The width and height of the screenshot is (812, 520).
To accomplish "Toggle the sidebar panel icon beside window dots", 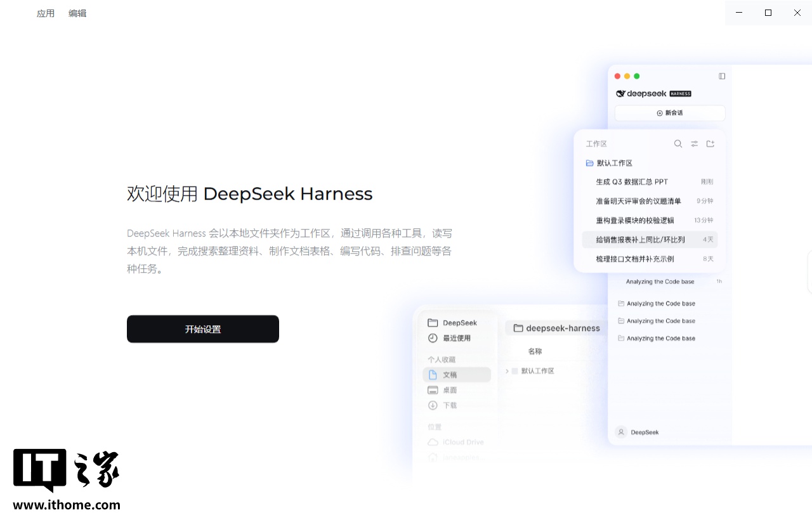I will coord(722,76).
